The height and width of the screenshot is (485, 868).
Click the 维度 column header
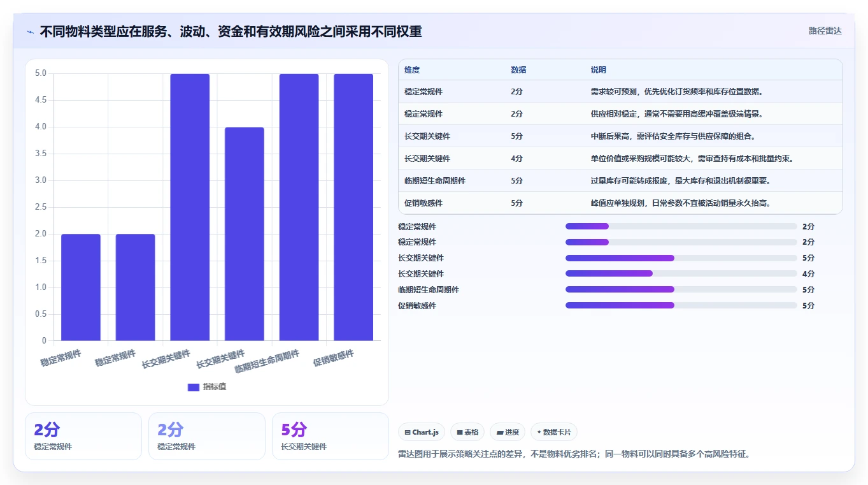(412, 70)
